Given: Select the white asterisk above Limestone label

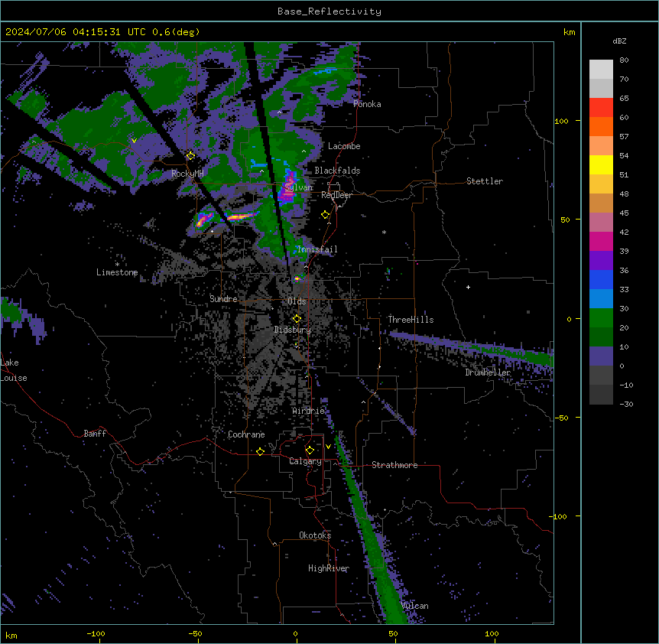Looking at the screenshot, I should click(117, 265).
